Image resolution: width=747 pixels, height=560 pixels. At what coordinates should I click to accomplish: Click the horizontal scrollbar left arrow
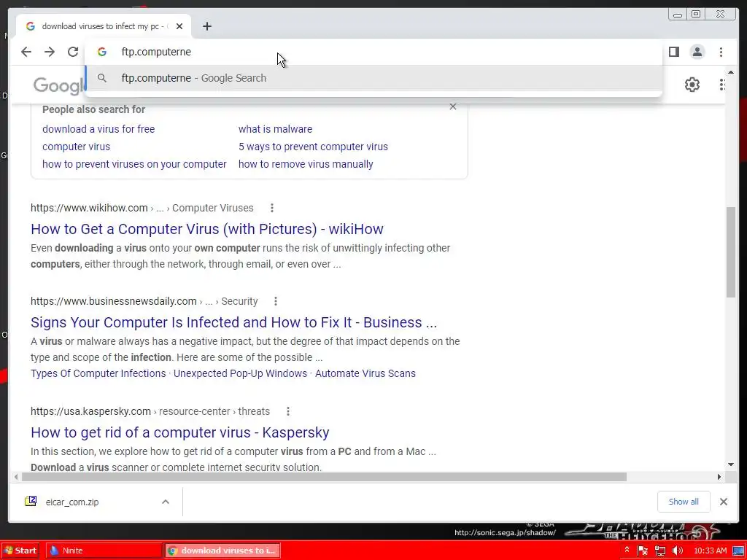pos(16,477)
